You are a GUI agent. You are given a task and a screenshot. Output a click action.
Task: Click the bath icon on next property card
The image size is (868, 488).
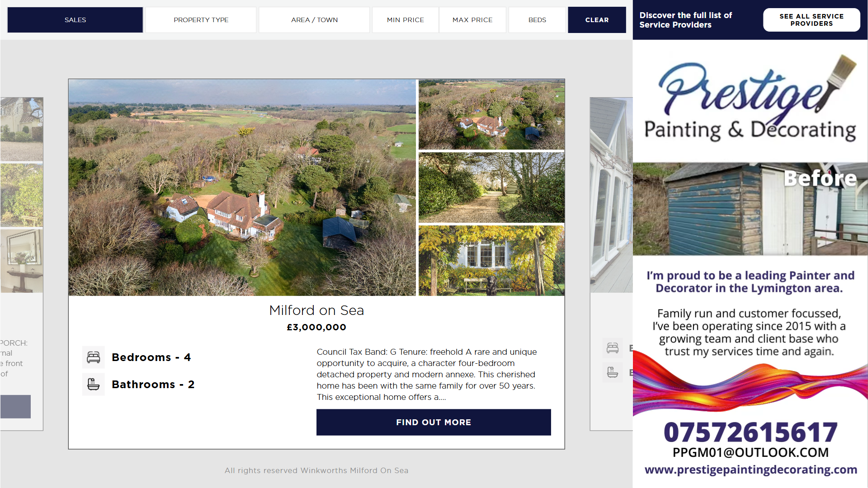(x=613, y=373)
